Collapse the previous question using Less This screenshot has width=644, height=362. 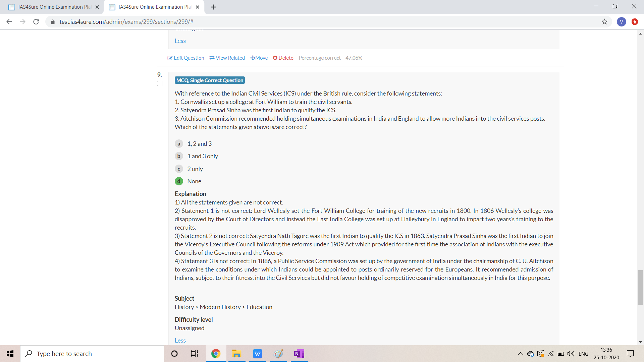(180, 41)
